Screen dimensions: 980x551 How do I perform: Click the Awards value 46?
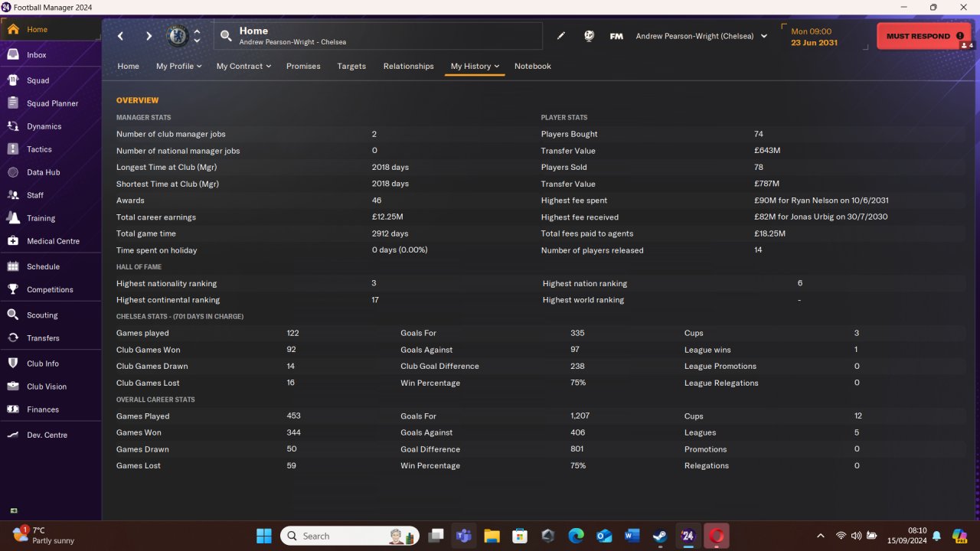click(x=377, y=201)
